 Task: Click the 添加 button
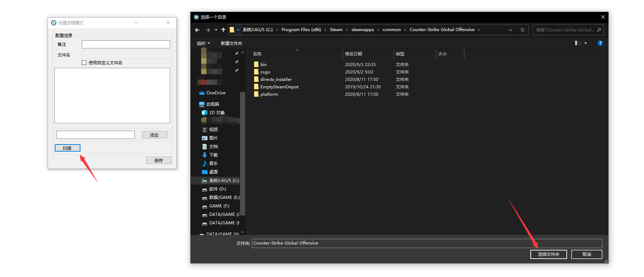click(x=155, y=135)
